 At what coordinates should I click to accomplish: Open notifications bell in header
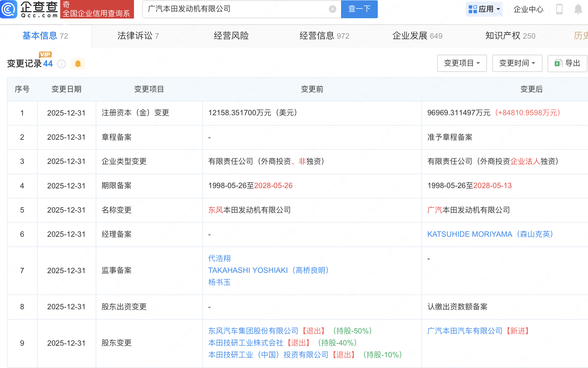point(578,9)
